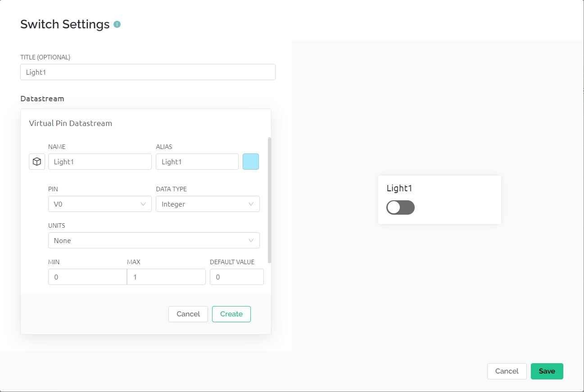This screenshot has width=584, height=392.
Task: Expand the PIN dropdown showing V0
Action: point(100,204)
